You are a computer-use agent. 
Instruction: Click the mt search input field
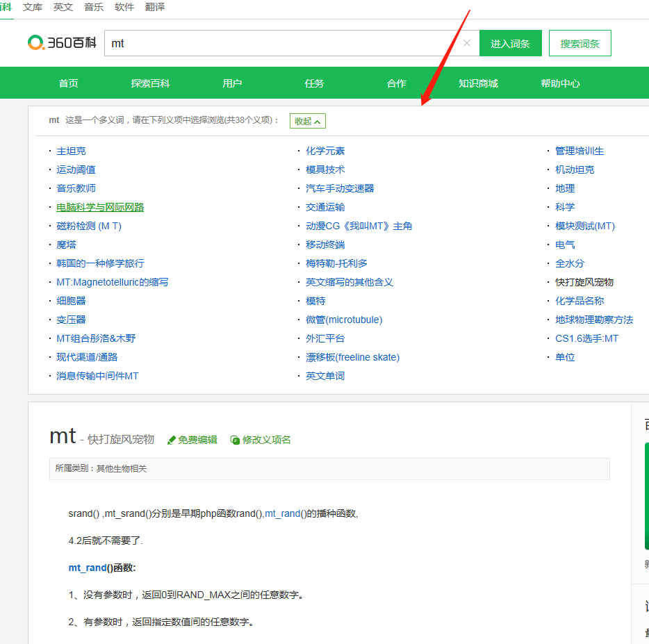coord(278,43)
